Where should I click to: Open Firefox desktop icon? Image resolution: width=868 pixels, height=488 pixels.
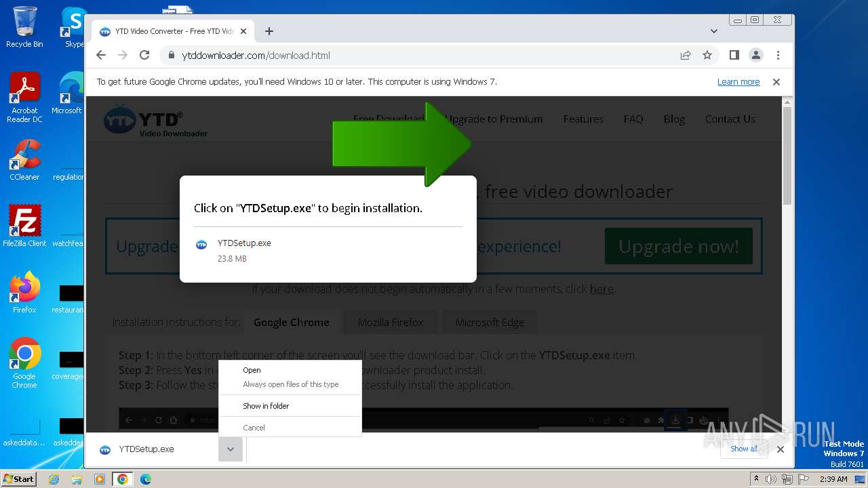(24, 292)
